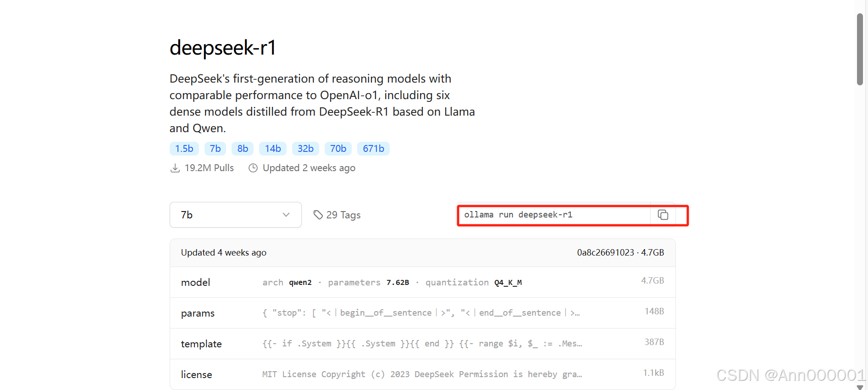The width and height of the screenshot is (868, 390).
Task: Select the 14b size tag
Action: coord(273,149)
